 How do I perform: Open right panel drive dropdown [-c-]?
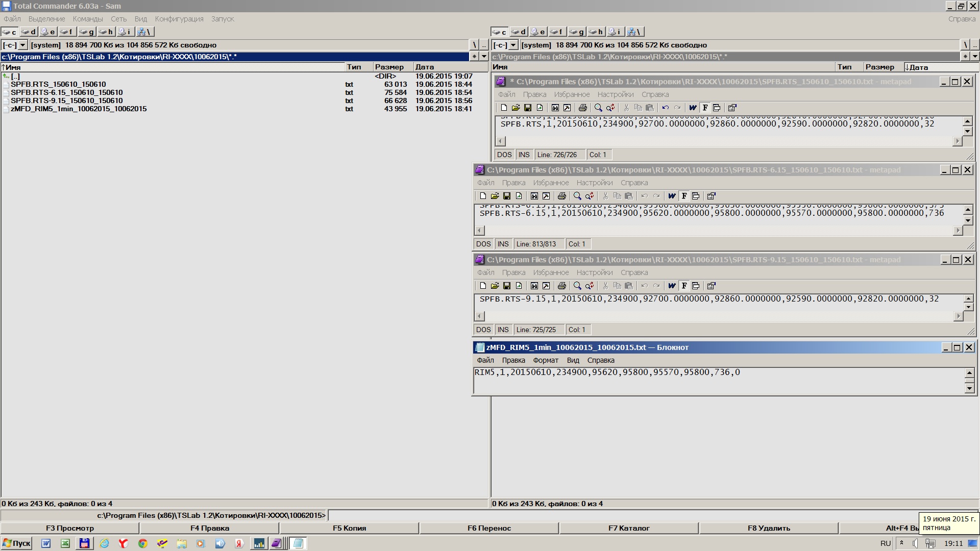[x=513, y=45]
